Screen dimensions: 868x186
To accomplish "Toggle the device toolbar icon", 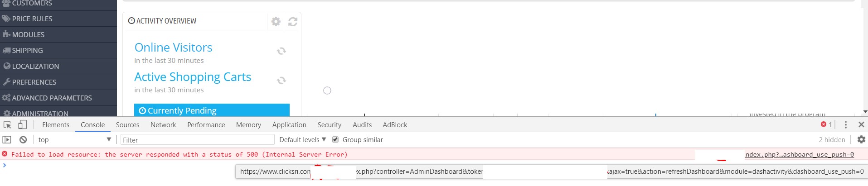I will click(23, 125).
